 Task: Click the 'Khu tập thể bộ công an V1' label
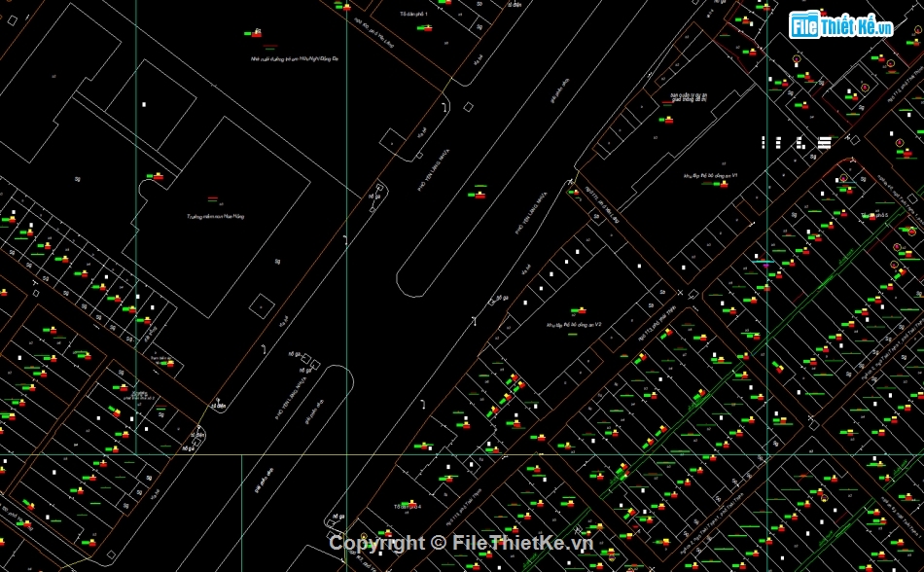[711, 175]
